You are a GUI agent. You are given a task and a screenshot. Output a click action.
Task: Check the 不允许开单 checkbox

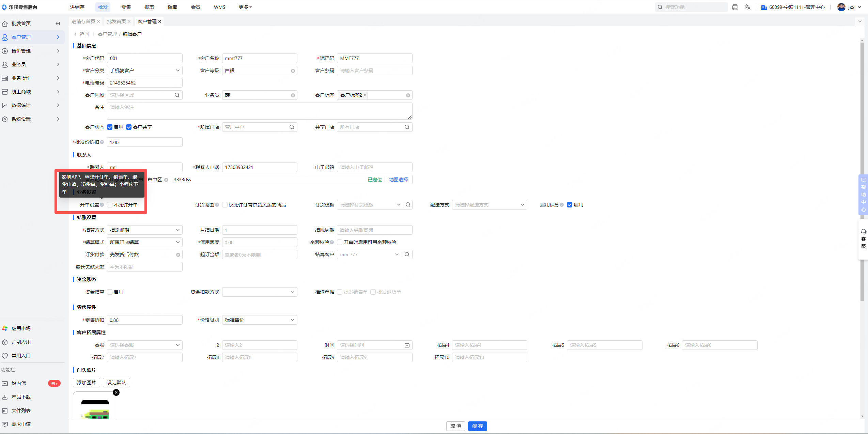click(x=110, y=205)
